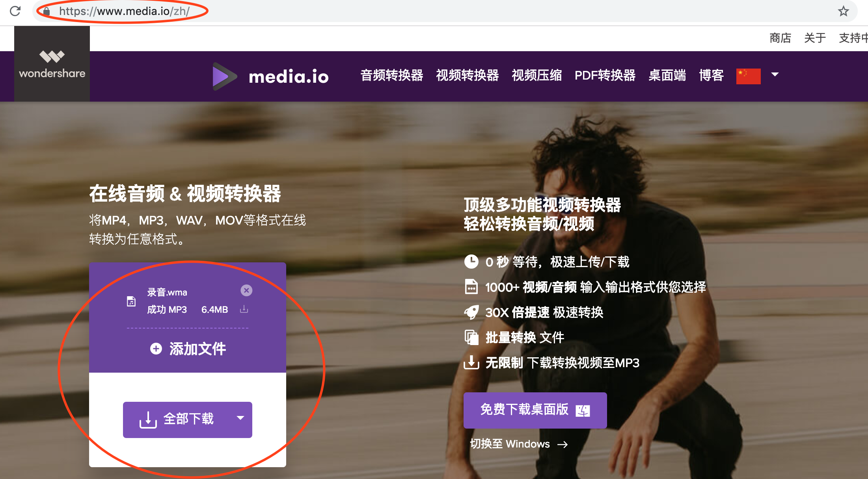This screenshot has width=868, height=479.
Task: Click the 6.4MB file size text
Action: (214, 310)
